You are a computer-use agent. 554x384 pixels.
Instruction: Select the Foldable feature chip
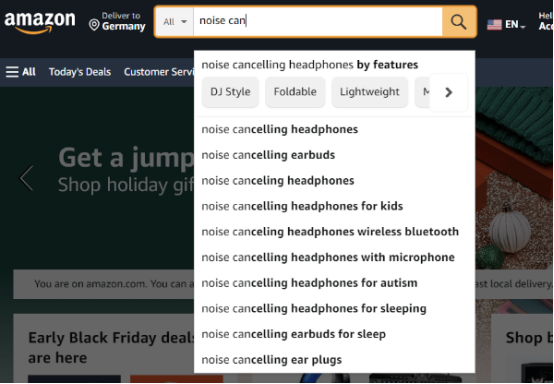(x=295, y=92)
